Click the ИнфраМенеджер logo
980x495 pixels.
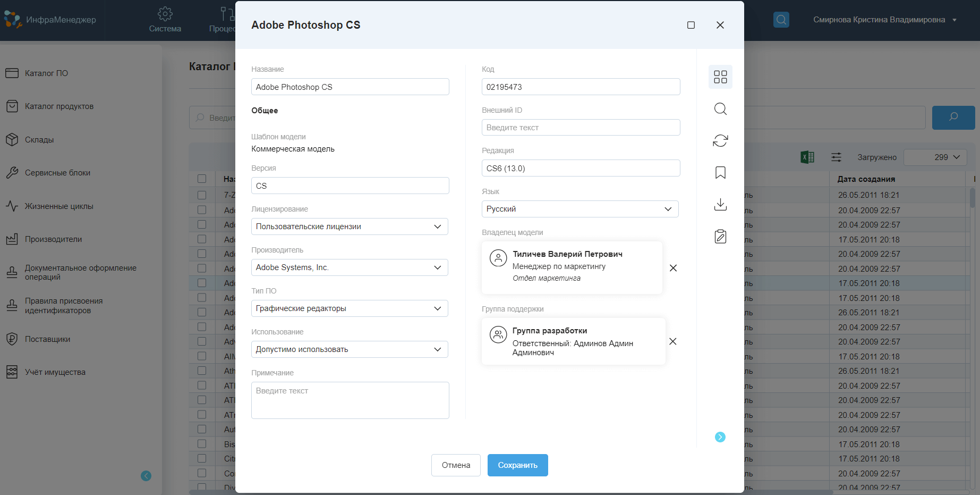click(50, 20)
